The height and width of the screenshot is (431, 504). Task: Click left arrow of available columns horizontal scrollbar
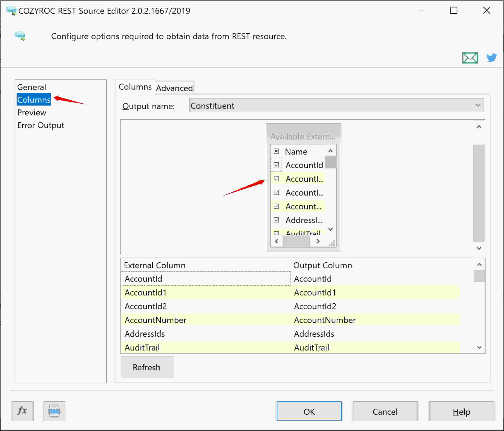click(276, 241)
